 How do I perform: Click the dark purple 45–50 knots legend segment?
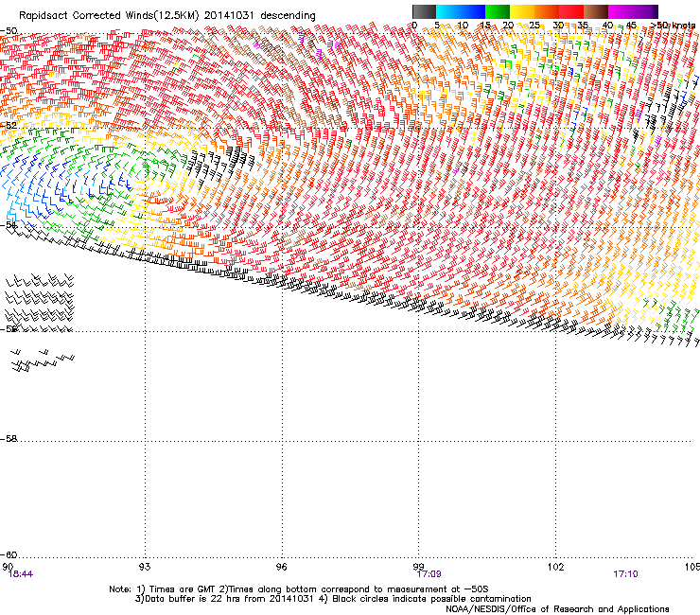(x=645, y=11)
